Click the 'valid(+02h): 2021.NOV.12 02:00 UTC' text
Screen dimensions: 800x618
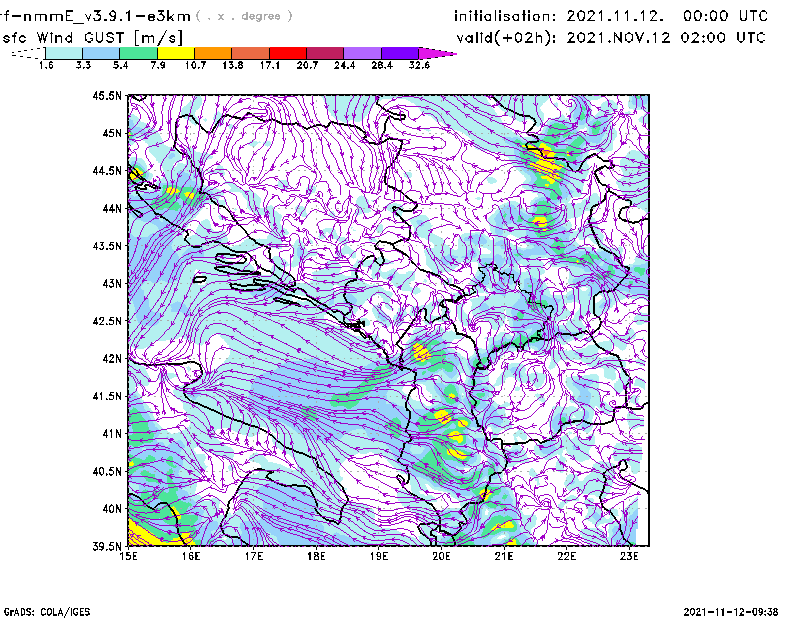coord(611,38)
